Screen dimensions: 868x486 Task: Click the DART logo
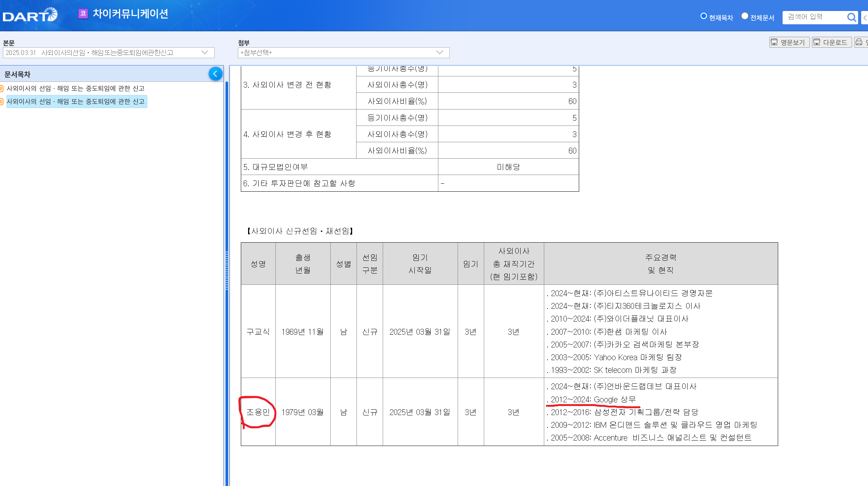click(30, 15)
